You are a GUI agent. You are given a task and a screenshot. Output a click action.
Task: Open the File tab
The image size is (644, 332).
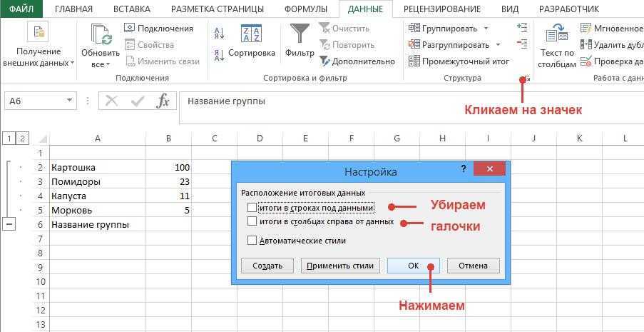click(22, 9)
